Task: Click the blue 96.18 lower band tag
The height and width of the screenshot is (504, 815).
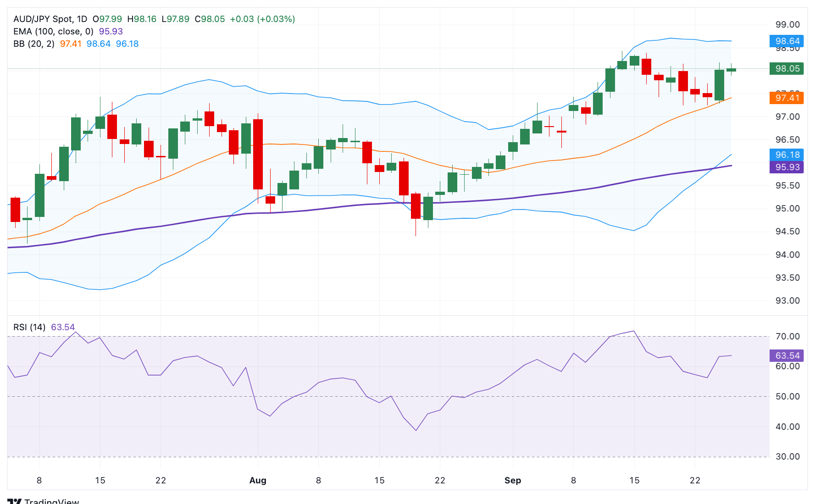Action: click(787, 155)
